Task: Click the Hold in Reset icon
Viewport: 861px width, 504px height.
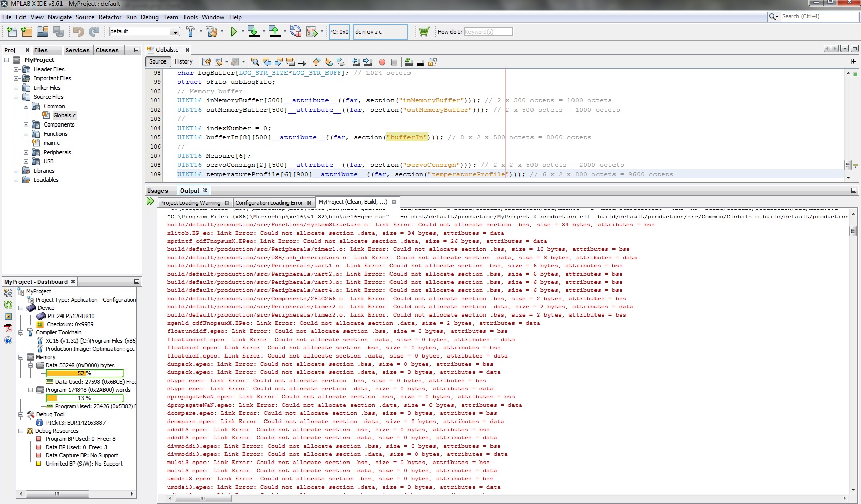Action: [296, 32]
